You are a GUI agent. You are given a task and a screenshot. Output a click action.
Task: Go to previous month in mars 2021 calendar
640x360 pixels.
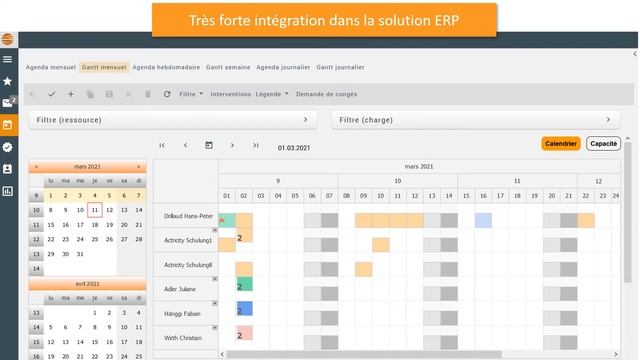(x=36, y=167)
